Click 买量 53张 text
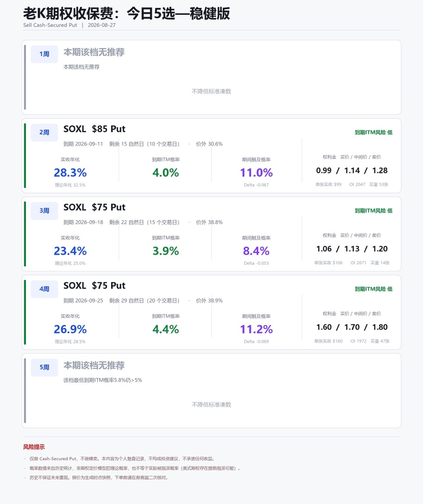The width and height of the screenshot is (423, 504). [379, 184]
